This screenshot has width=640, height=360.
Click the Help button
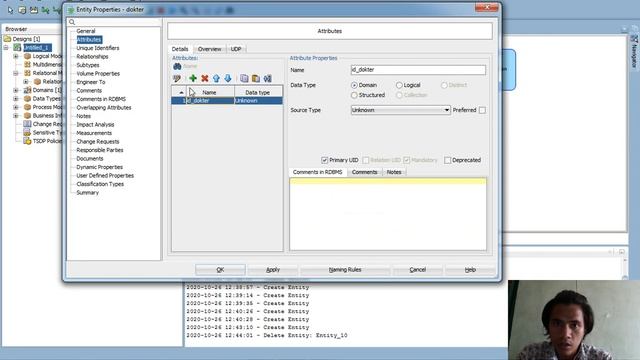tap(470, 270)
